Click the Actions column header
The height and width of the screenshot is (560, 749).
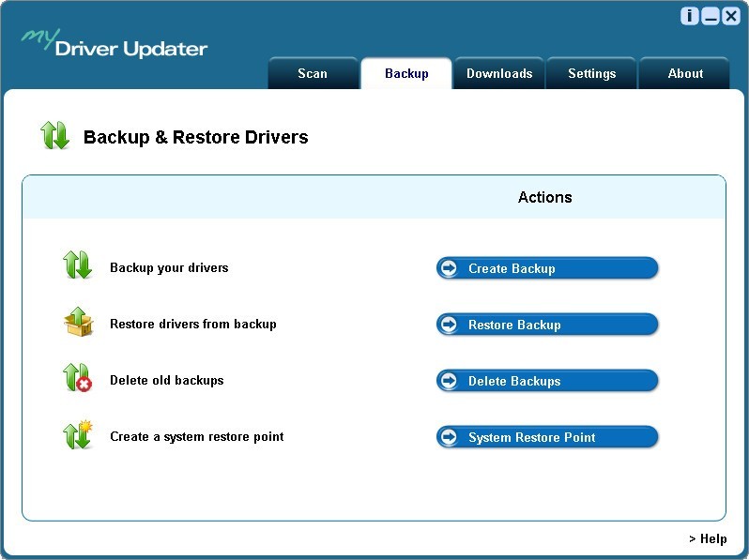click(545, 197)
